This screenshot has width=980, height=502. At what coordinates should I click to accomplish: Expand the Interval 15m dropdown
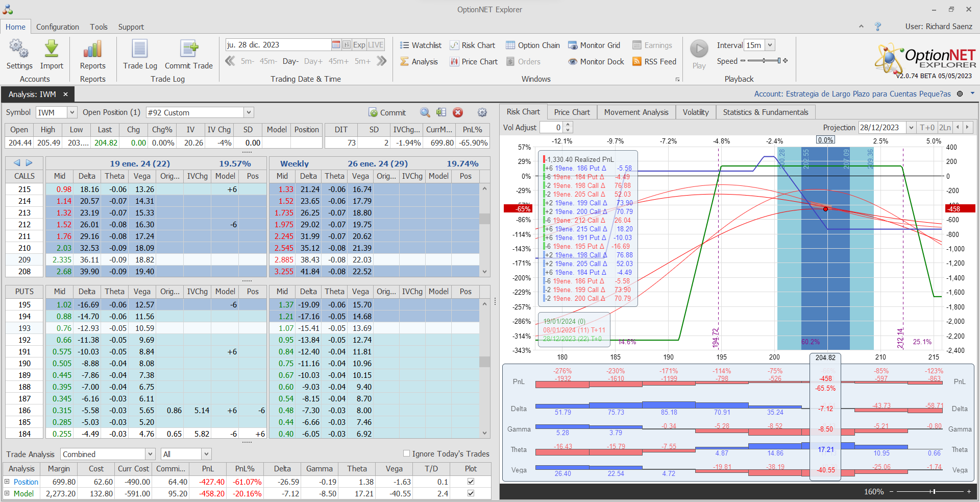point(770,45)
